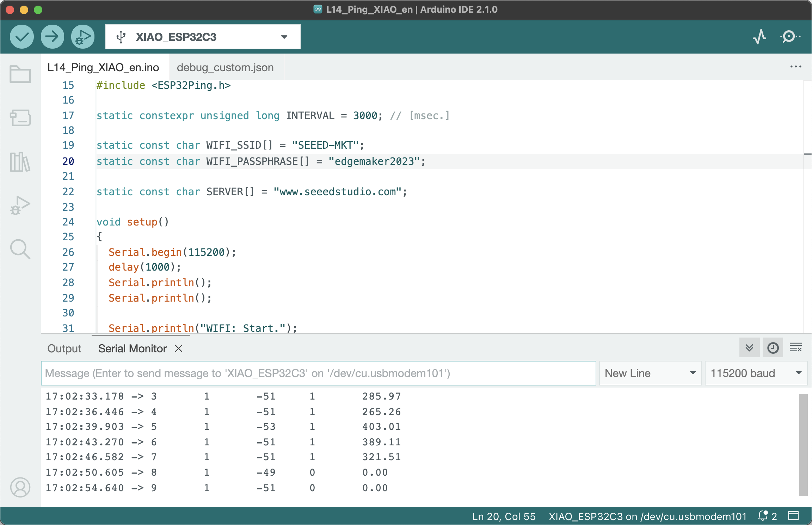Click the Verify sketch checkmark button
Viewport: 812px width, 525px height.
[22, 37]
